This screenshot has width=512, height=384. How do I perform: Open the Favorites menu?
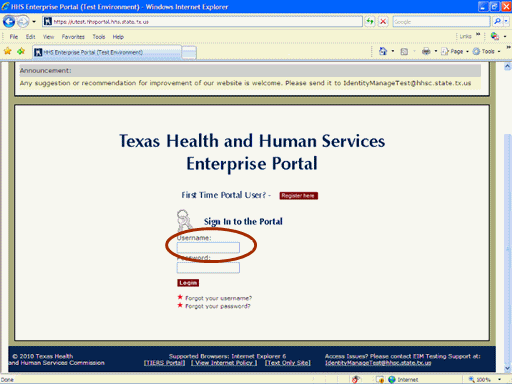point(73,37)
